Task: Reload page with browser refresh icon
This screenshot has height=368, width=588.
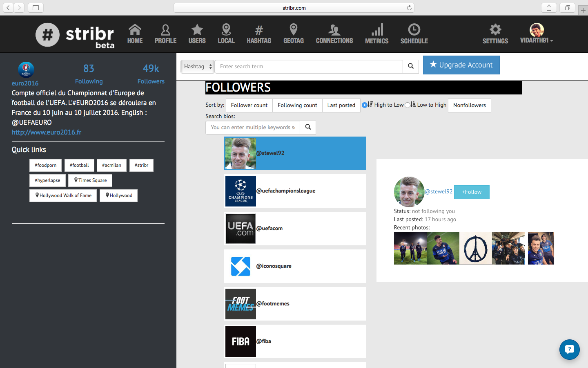Action: click(x=409, y=8)
